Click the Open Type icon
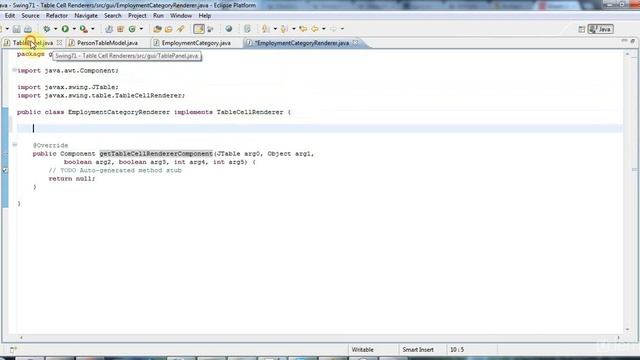 coord(157,29)
